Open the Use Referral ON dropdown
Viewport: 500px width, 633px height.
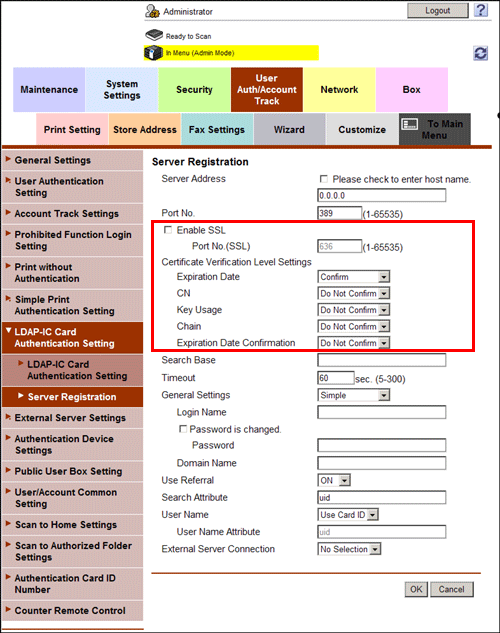point(334,480)
